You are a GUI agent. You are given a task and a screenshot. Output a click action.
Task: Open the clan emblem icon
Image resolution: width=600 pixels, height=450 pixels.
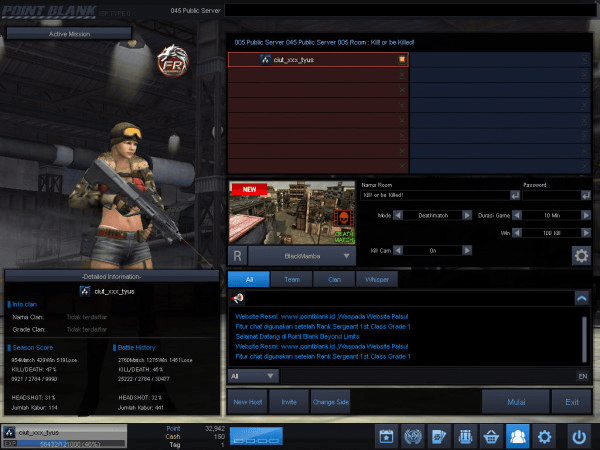click(x=411, y=436)
